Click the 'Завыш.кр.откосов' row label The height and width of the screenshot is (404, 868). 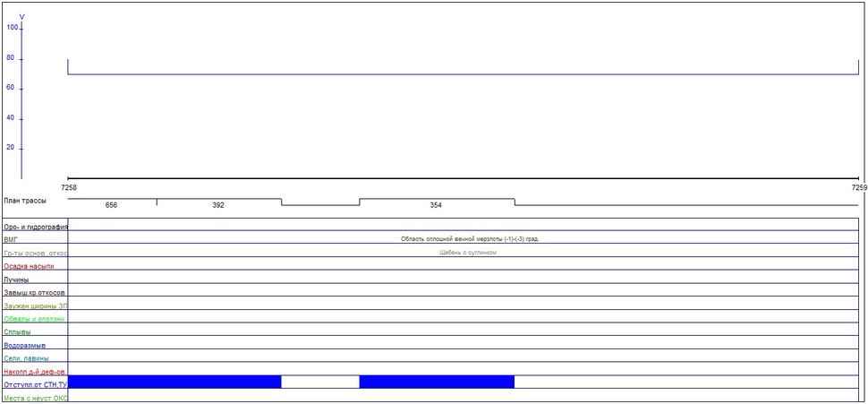pyautogui.click(x=34, y=293)
